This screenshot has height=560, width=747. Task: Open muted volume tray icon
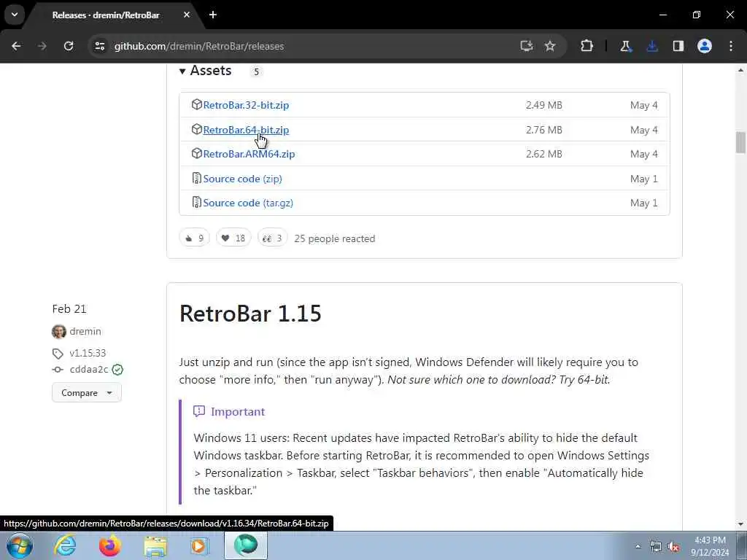point(673,547)
